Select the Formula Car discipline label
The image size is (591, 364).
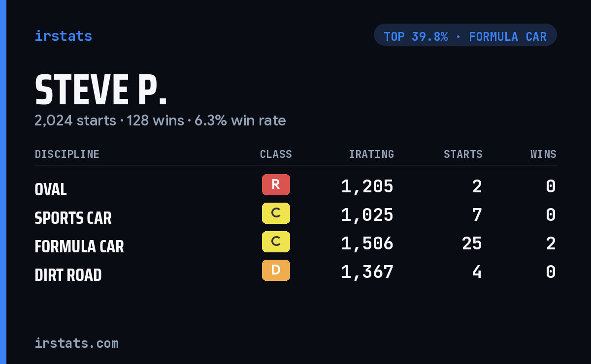click(79, 246)
